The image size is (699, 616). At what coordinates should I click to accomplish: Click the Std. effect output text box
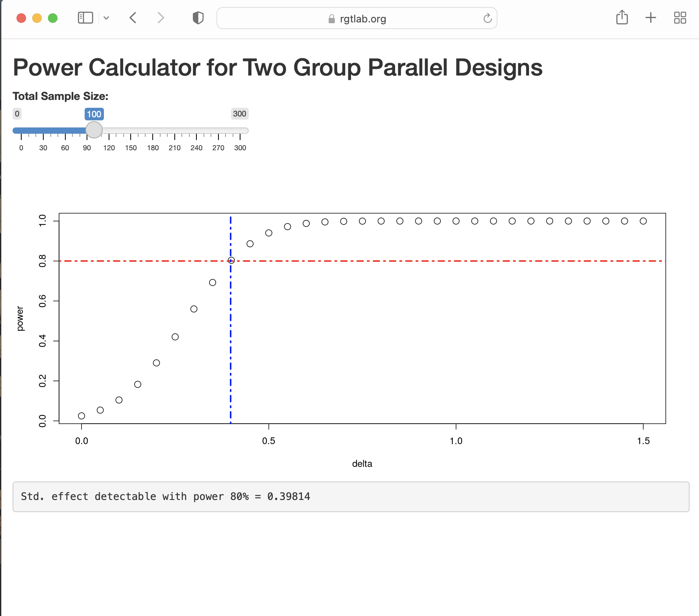(x=351, y=497)
